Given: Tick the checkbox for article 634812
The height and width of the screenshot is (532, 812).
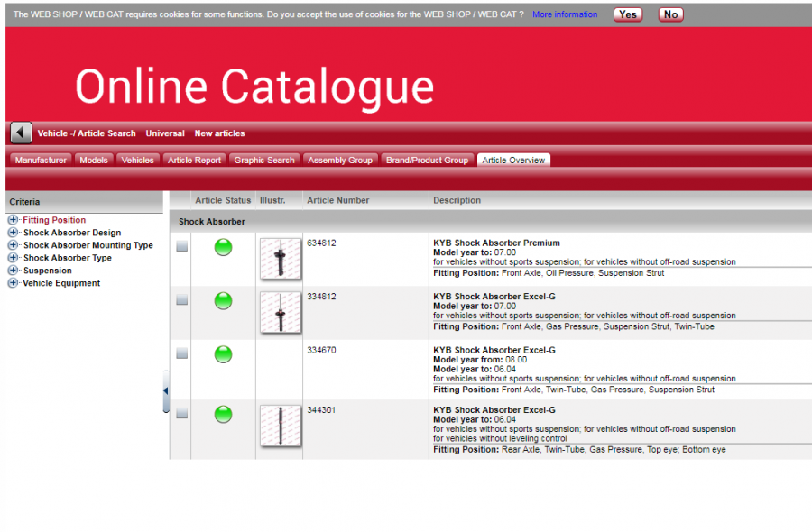Looking at the screenshot, I should (x=182, y=247).
